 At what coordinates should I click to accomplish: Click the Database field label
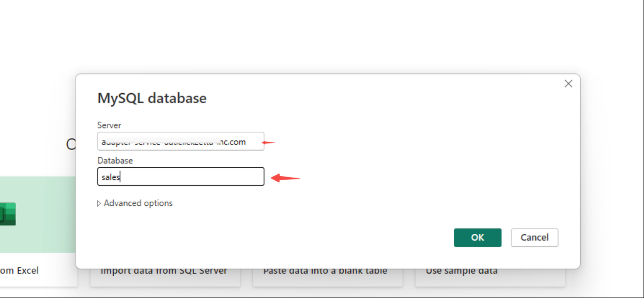115,161
